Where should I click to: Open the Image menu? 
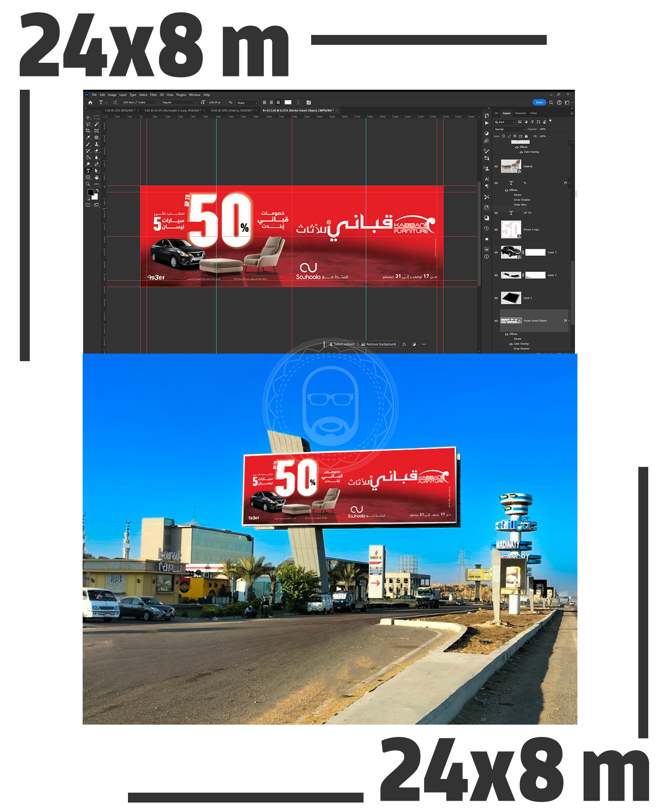pos(112,94)
